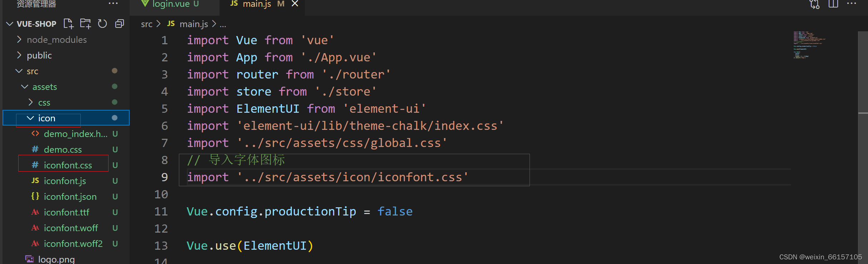Create a new folder in the explorer

pyautogui.click(x=85, y=24)
